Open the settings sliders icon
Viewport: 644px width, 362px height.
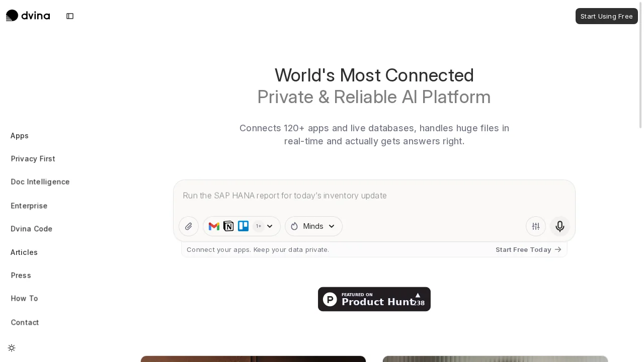tap(536, 226)
